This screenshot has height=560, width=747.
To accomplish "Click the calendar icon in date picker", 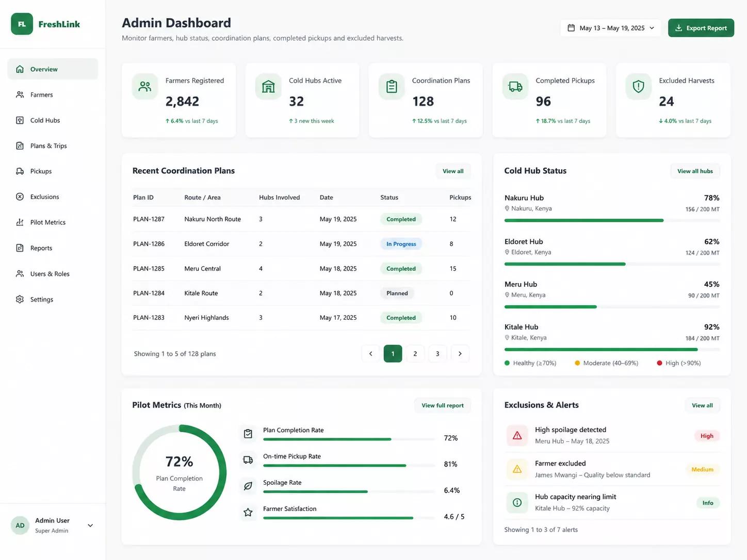I will [x=571, y=28].
